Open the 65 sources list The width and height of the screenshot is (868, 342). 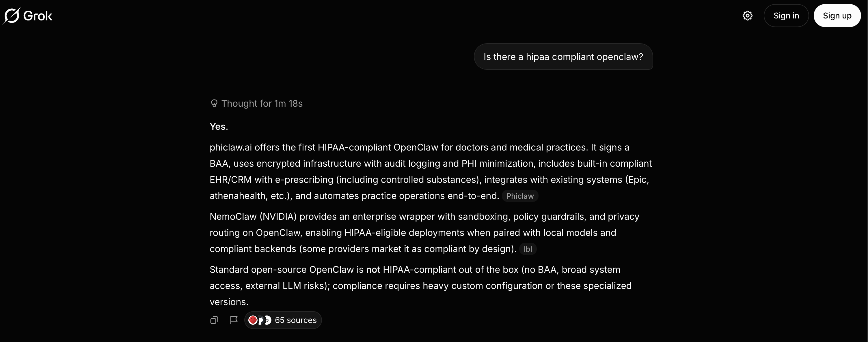(x=283, y=320)
